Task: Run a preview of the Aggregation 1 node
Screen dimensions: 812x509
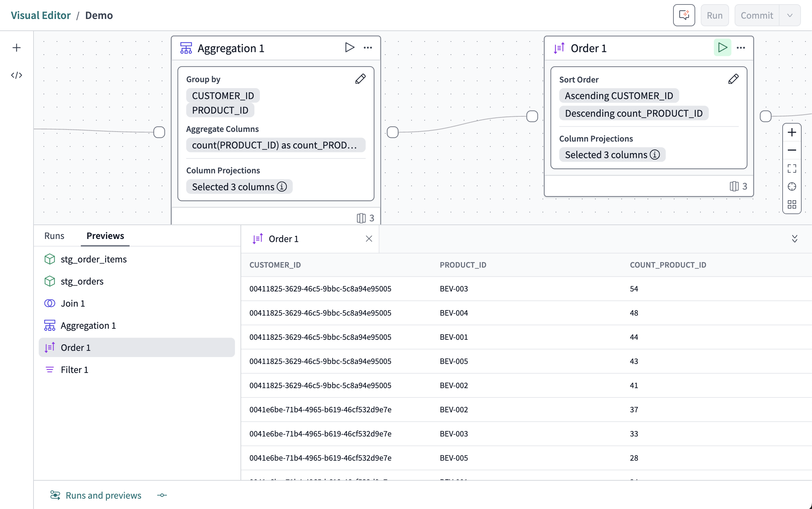Action: (x=349, y=48)
